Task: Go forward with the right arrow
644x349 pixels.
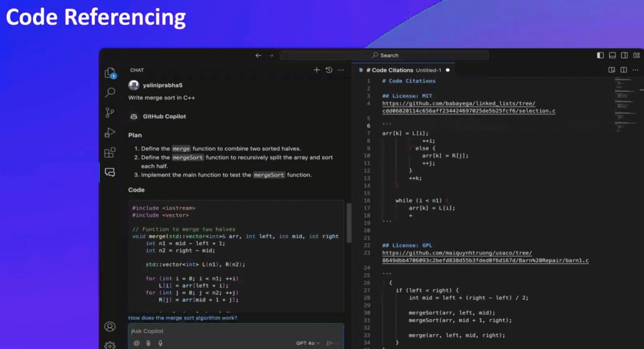Action: tap(270, 55)
